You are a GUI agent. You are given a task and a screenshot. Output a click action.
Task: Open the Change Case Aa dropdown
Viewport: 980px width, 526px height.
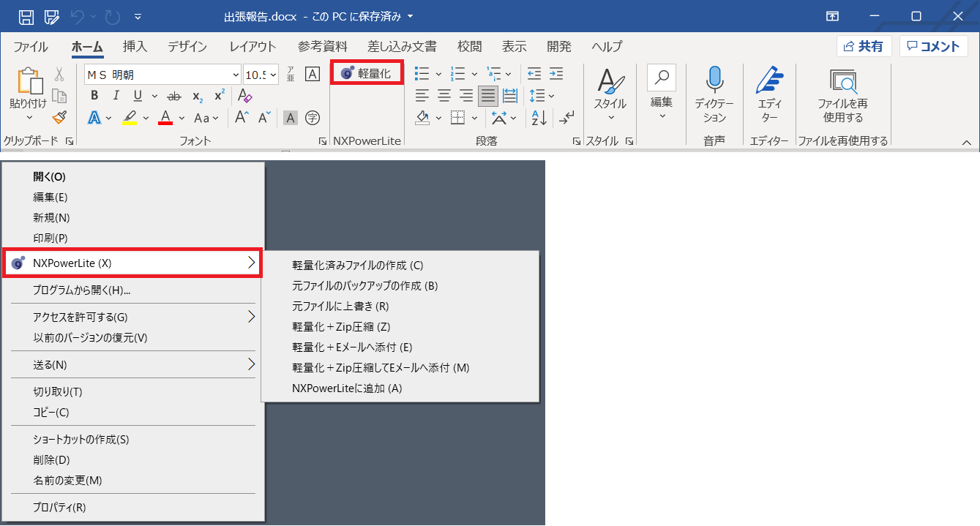tap(207, 118)
